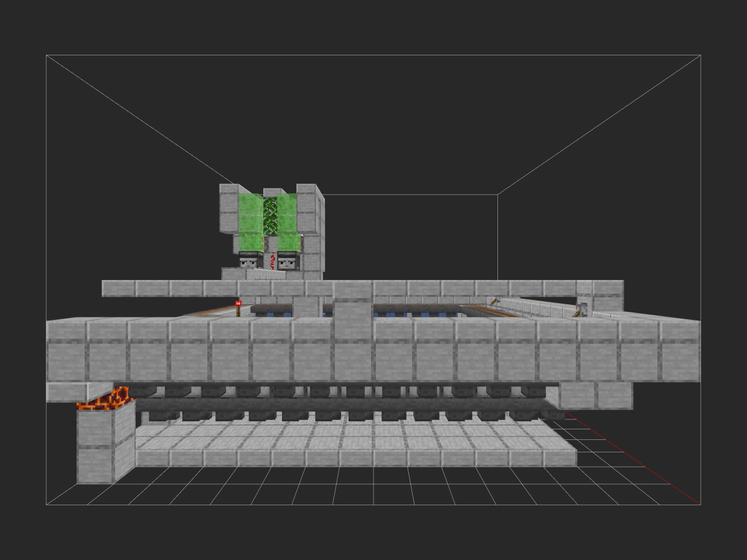Select the red redstone torch
This screenshot has height=560, width=747.
point(238,308)
